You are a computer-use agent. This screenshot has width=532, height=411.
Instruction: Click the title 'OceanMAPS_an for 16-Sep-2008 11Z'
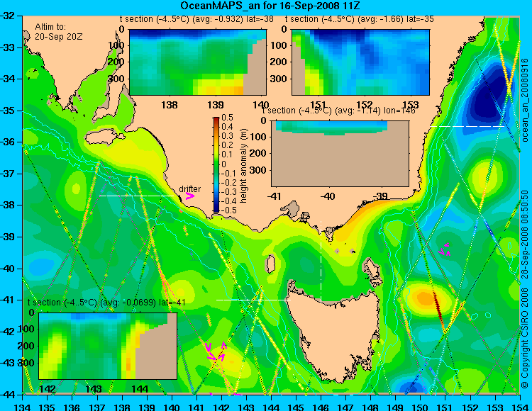(270, 6)
